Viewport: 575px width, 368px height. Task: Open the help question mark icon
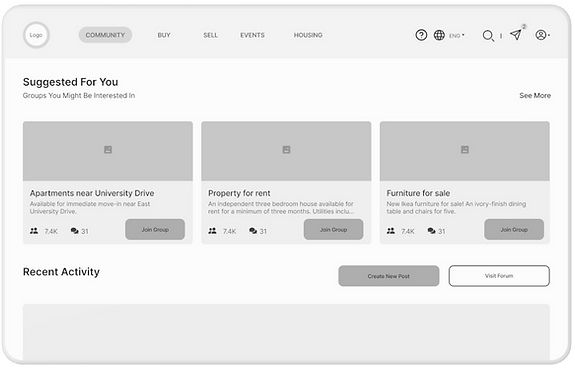point(421,35)
